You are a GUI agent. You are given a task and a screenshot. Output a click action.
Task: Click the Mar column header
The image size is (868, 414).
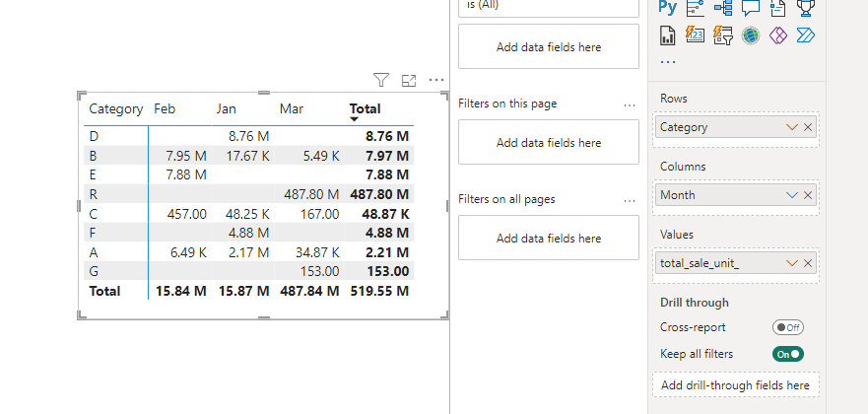[x=292, y=109]
